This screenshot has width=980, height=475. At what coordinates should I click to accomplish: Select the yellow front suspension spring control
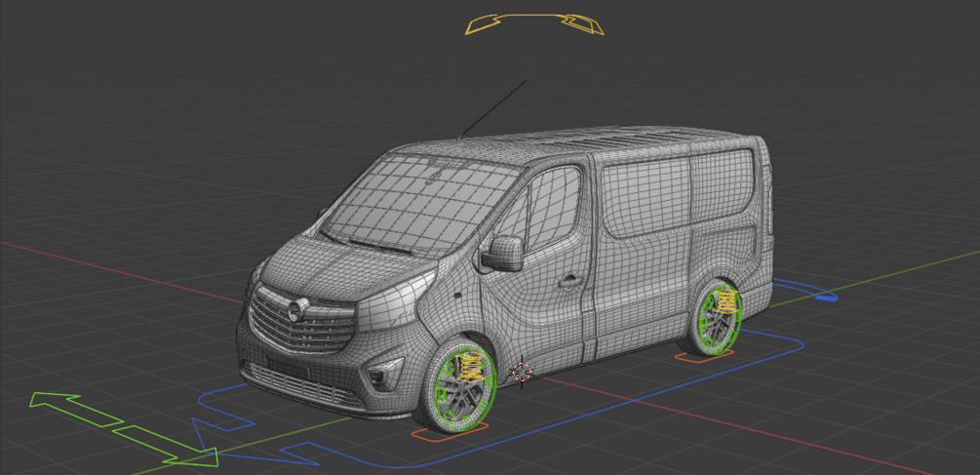470,368
